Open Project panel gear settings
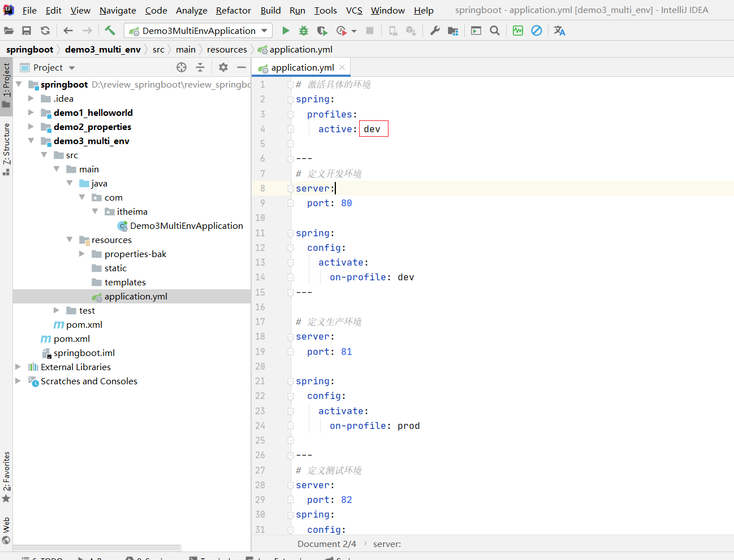734x560 pixels. pyautogui.click(x=223, y=67)
